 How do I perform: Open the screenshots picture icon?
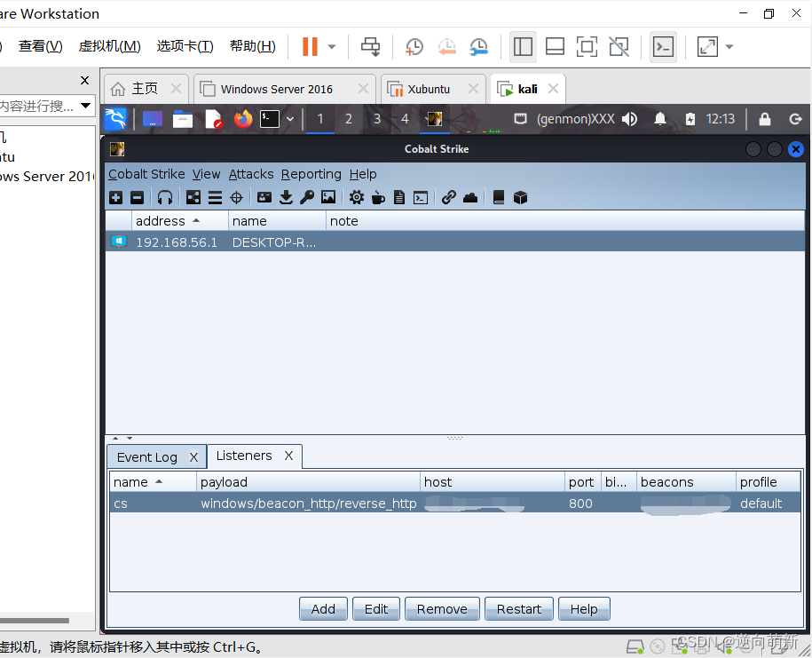point(328,197)
